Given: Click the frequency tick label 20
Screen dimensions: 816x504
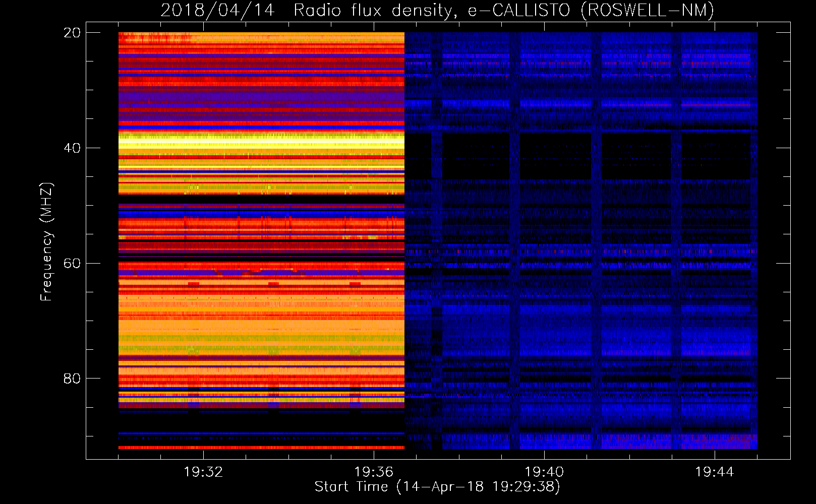Looking at the screenshot, I should [x=72, y=33].
